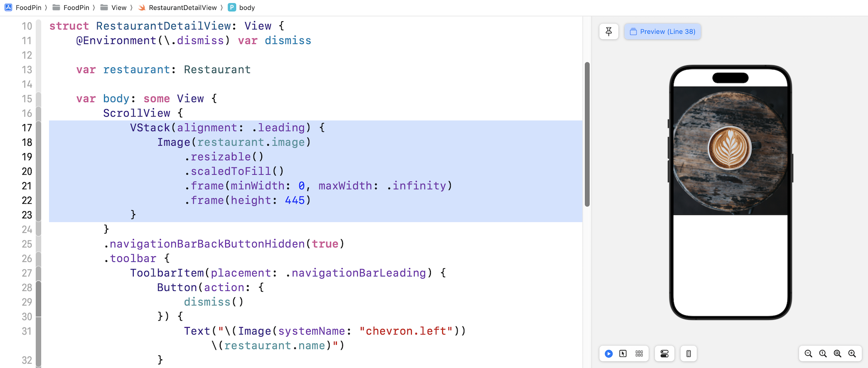
Task: Open preview device picker
Action: (x=688, y=354)
